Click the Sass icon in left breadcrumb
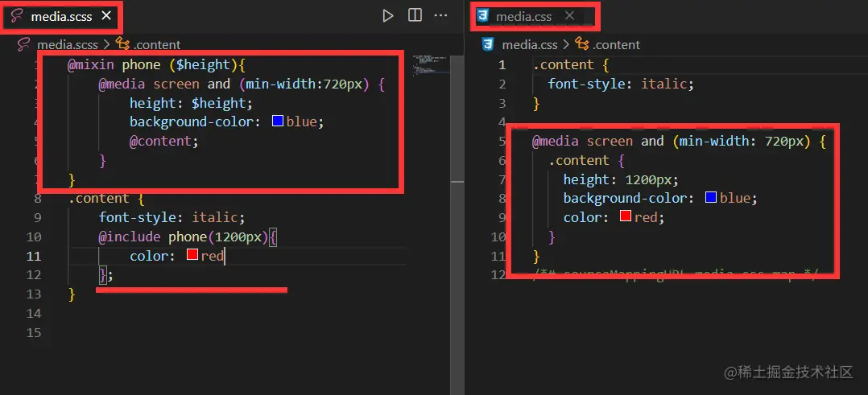The width and height of the screenshot is (868, 395). pos(23,44)
